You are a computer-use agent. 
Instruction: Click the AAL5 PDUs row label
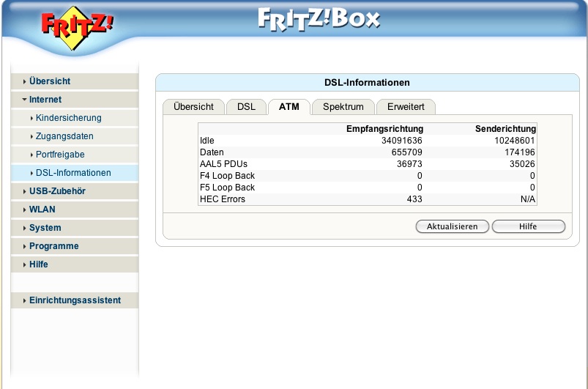point(223,164)
